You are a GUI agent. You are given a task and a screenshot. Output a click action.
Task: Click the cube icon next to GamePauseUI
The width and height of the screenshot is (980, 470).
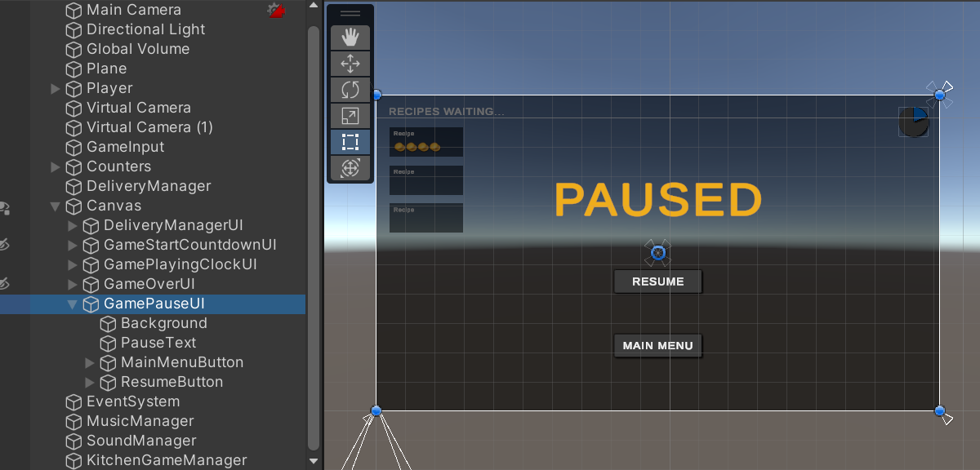tap(92, 303)
